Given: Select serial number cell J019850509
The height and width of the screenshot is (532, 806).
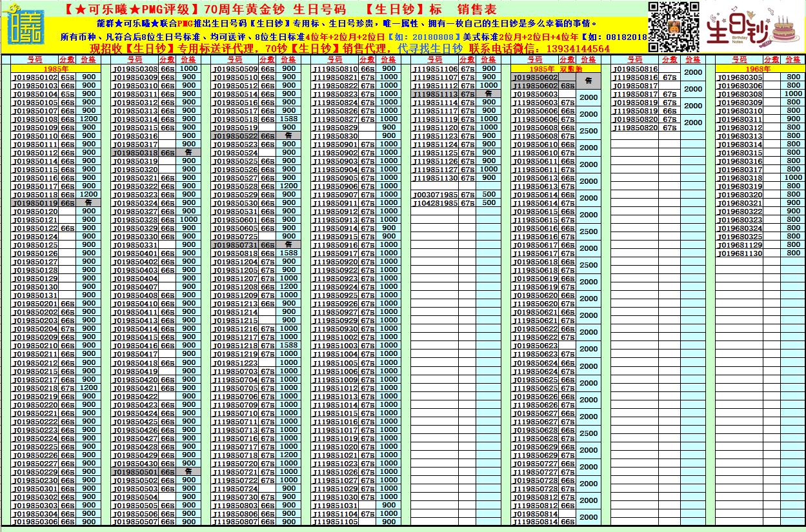Looking at the screenshot, I should click(236, 69).
